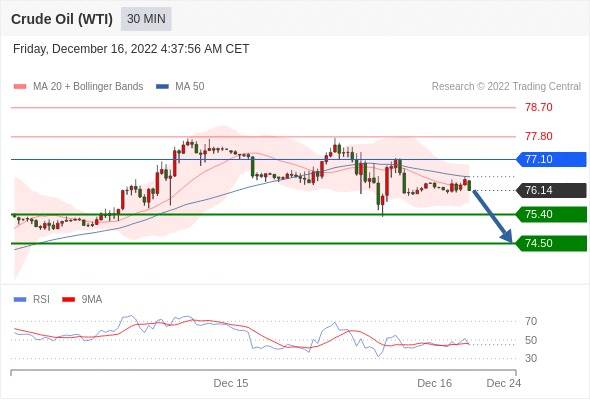Click the 78.70 resistance level label
590x400 pixels.
pos(539,107)
